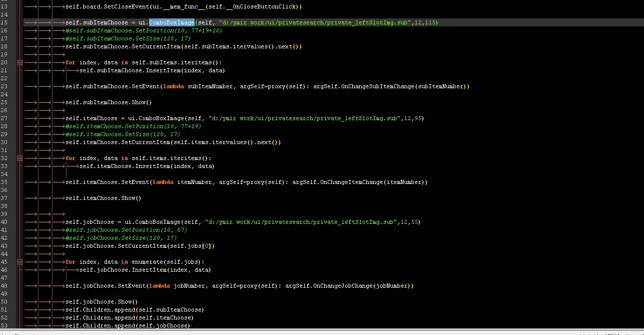Collapse the enumerate loop fold at line 45
644x335 pixels.
(x=20, y=262)
